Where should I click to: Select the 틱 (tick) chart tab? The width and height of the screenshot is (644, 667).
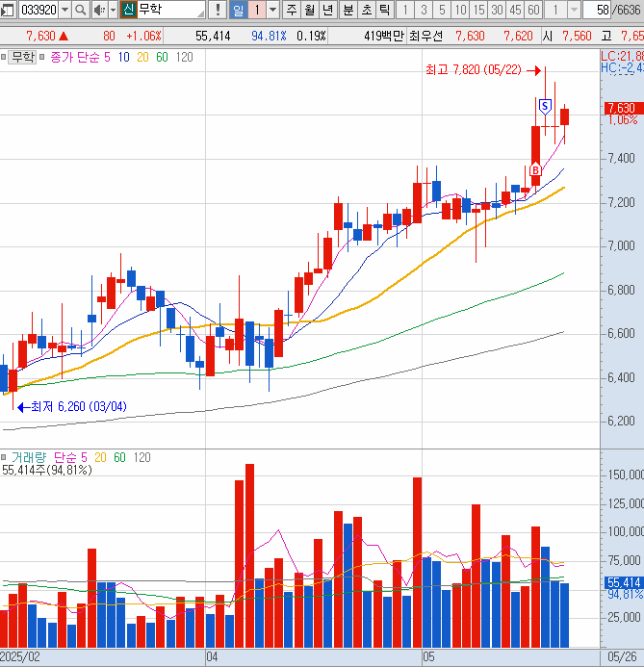tap(383, 10)
